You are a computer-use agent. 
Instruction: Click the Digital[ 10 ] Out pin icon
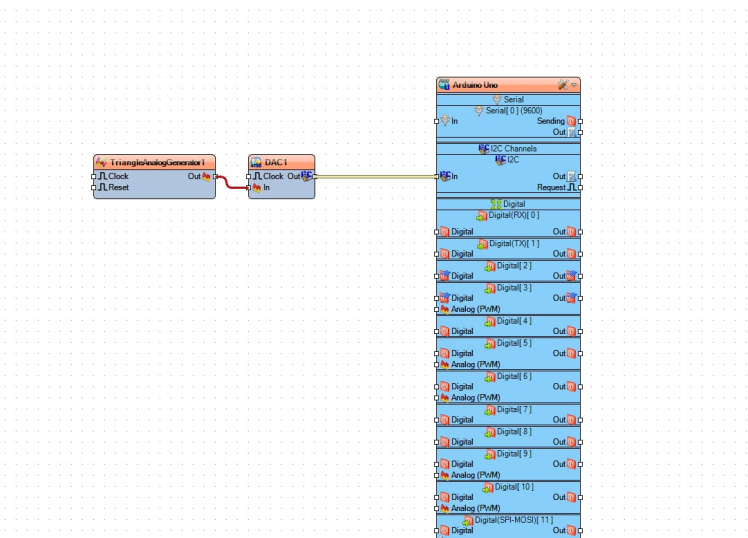pos(571,497)
